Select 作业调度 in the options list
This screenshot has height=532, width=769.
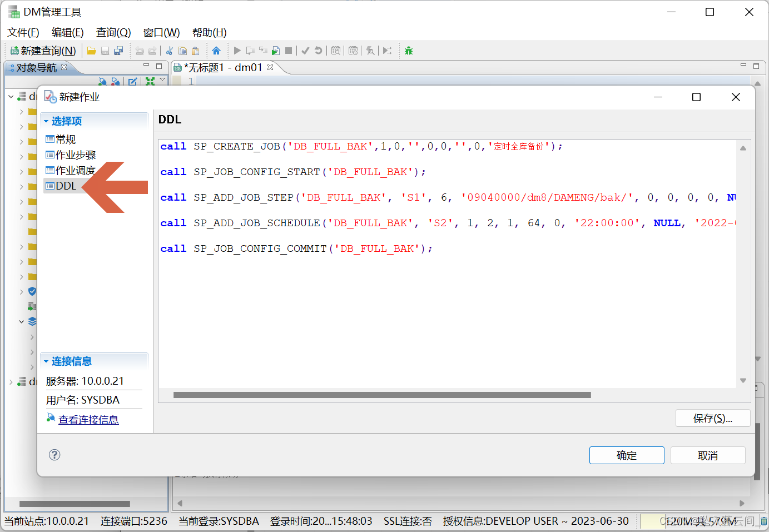click(x=71, y=170)
